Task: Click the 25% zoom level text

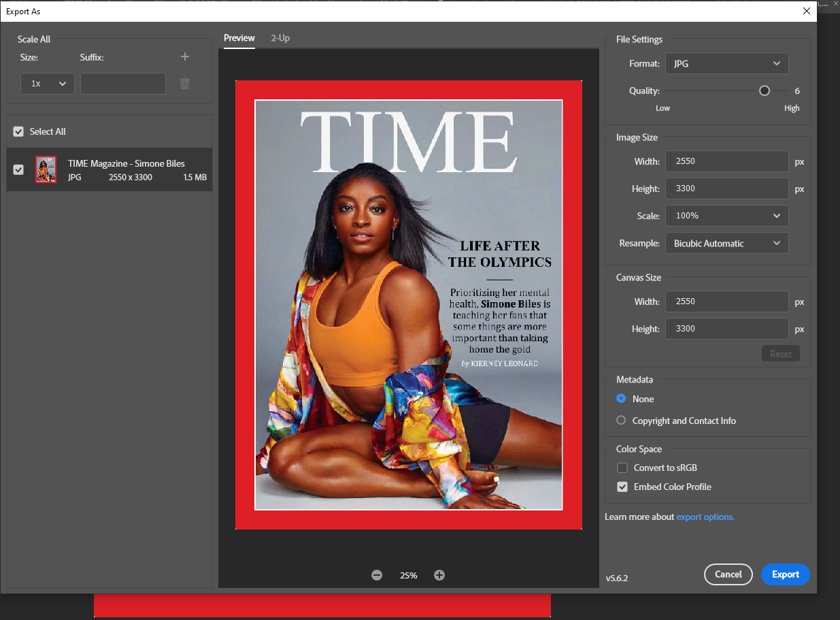Action: pos(409,575)
